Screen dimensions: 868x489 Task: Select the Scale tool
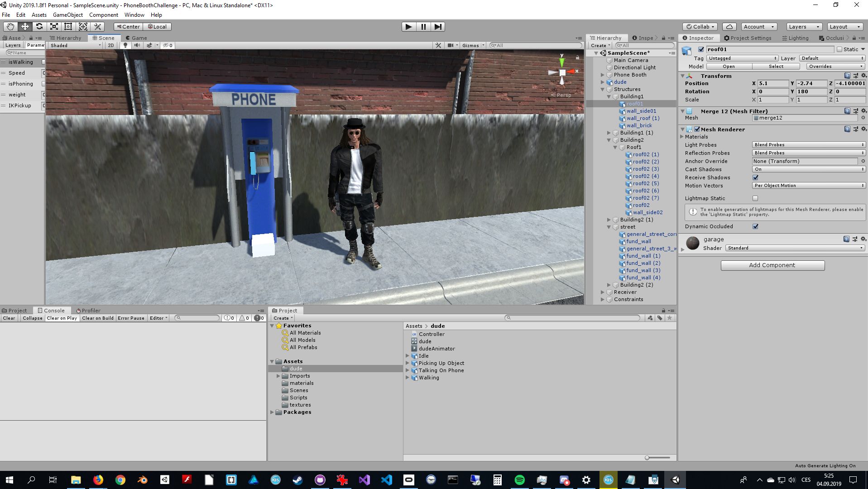click(x=54, y=27)
